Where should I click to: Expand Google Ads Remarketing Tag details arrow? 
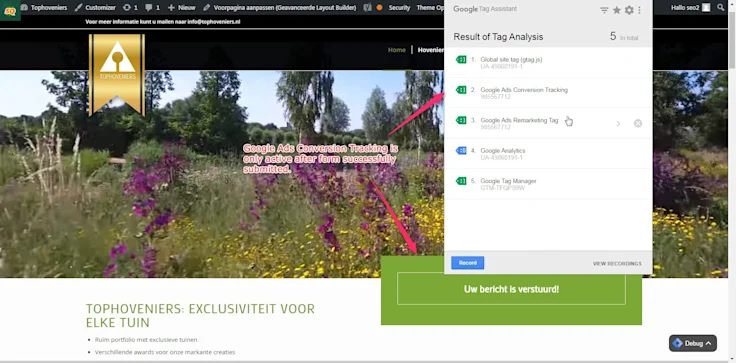click(618, 124)
